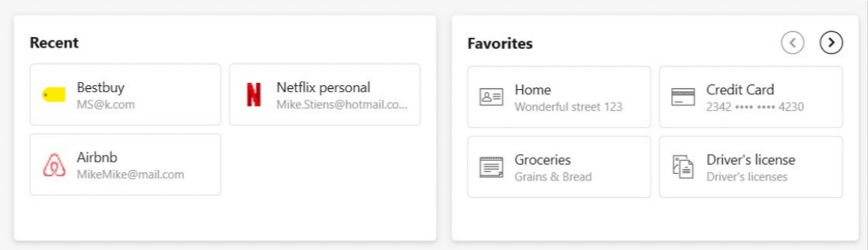Screen dimensions: 868x250
Task: Select the Home favorite title
Action: pyautogui.click(x=532, y=90)
